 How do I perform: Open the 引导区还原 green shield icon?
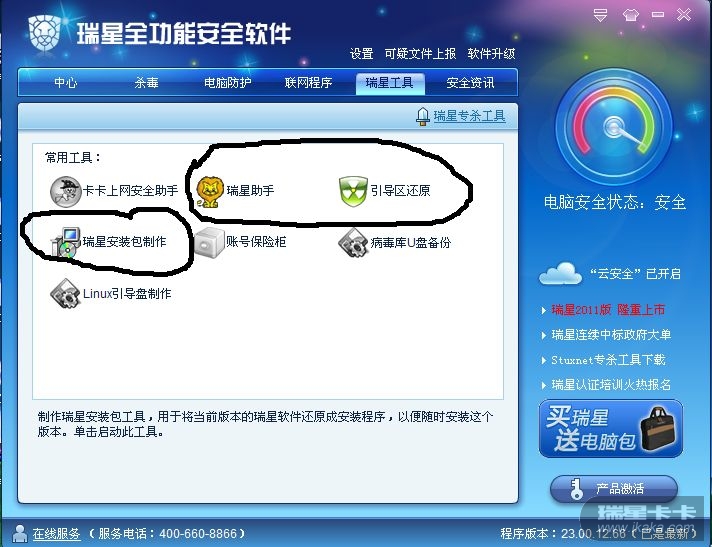[353, 191]
